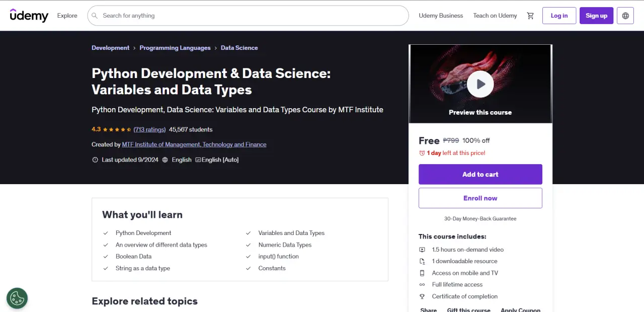This screenshot has height=312, width=644.
Task: Click the last updated info icon
Action: 95,160
